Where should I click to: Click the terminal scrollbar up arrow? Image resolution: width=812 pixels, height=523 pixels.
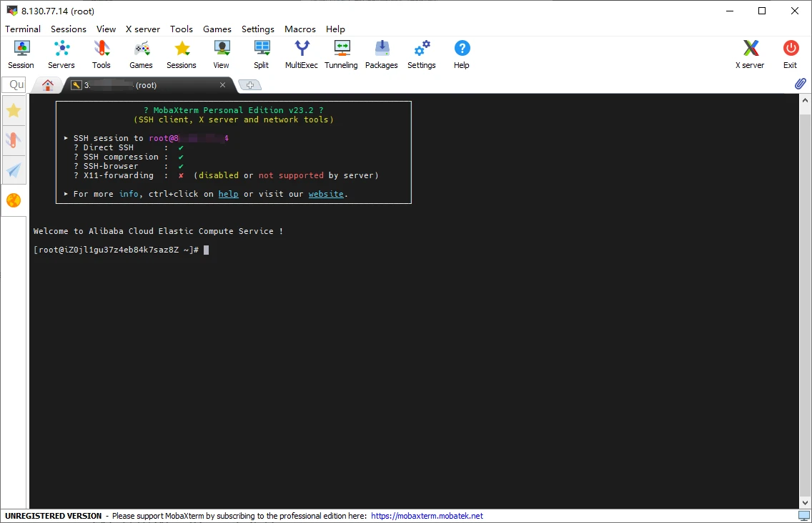coord(805,101)
